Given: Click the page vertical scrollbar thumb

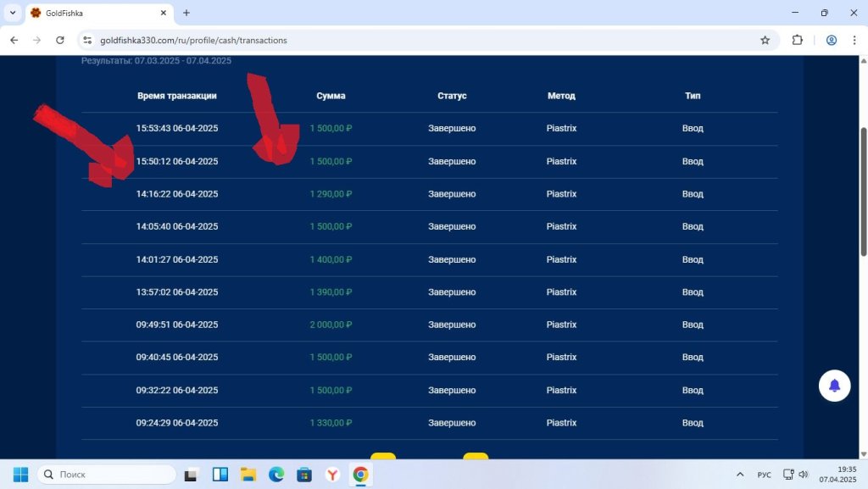Looking at the screenshot, I should click(x=864, y=192).
